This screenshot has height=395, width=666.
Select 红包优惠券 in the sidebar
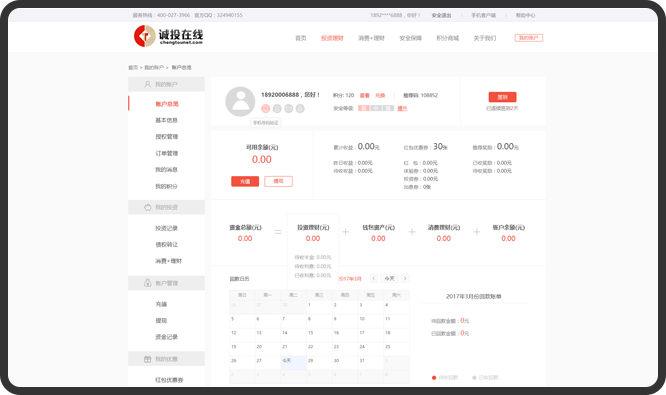tap(169, 380)
